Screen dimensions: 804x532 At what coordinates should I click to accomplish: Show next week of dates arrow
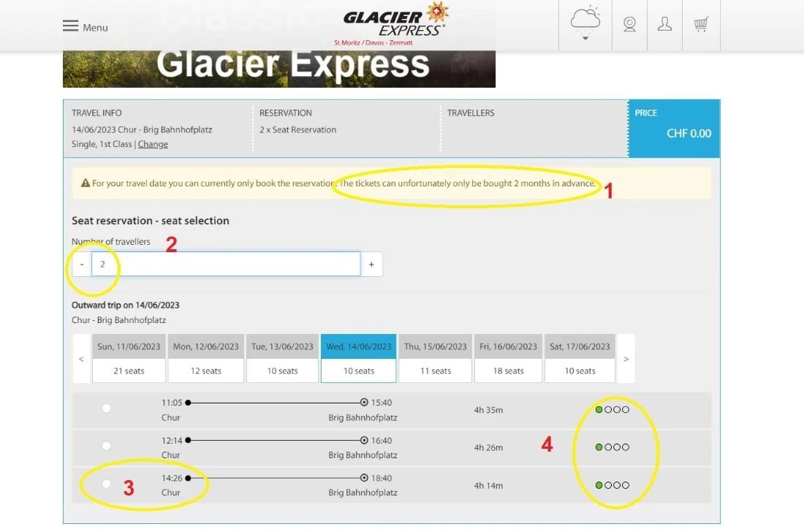(x=626, y=359)
